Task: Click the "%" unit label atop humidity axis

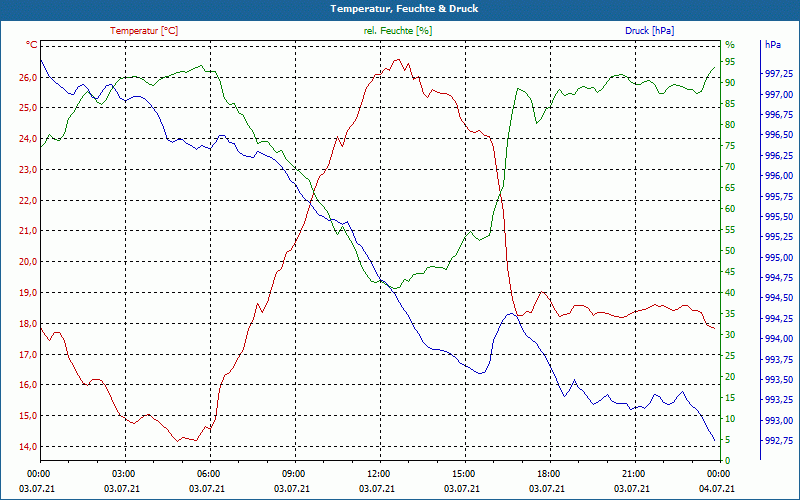Action: [x=730, y=45]
